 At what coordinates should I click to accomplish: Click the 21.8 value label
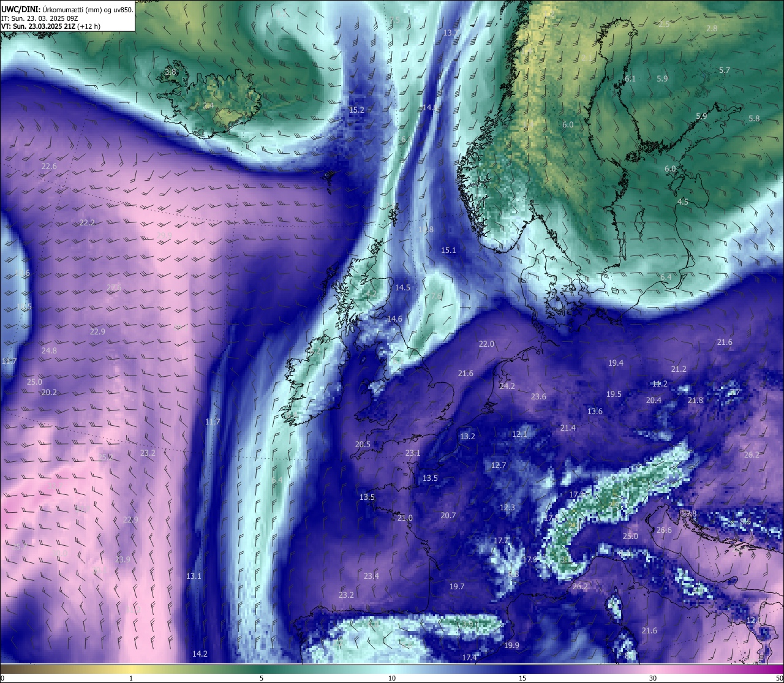pyautogui.click(x=695, y=400)
